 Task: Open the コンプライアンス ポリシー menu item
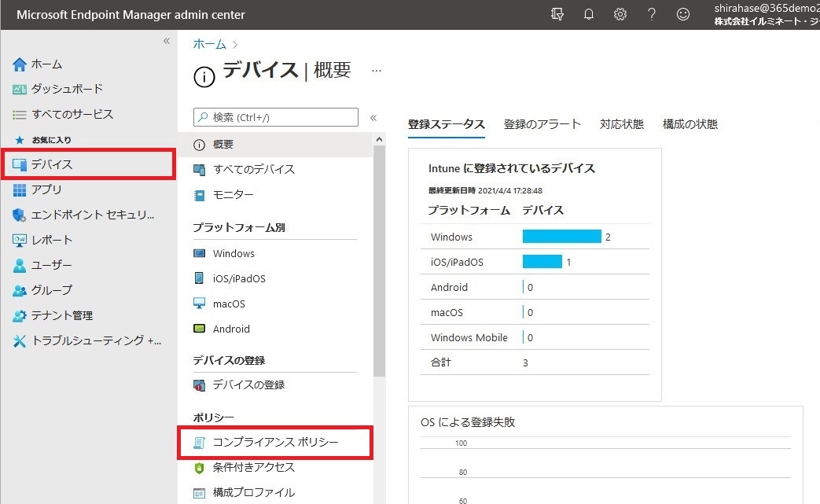point(275,443)
